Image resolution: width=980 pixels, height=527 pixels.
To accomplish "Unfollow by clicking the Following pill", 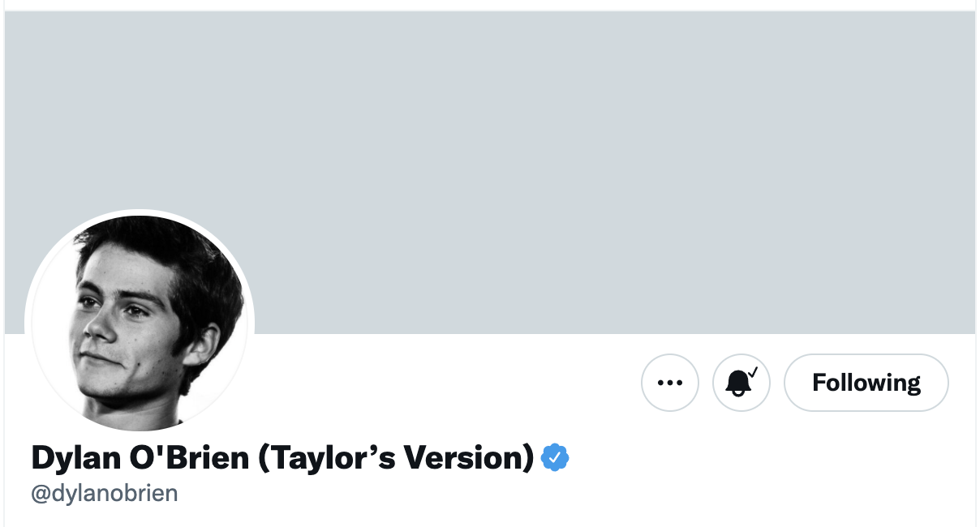I will point(866,383).
